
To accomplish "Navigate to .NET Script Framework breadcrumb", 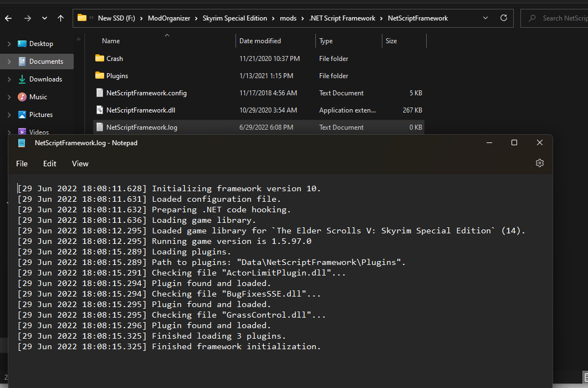I will (x=342, y=18).
